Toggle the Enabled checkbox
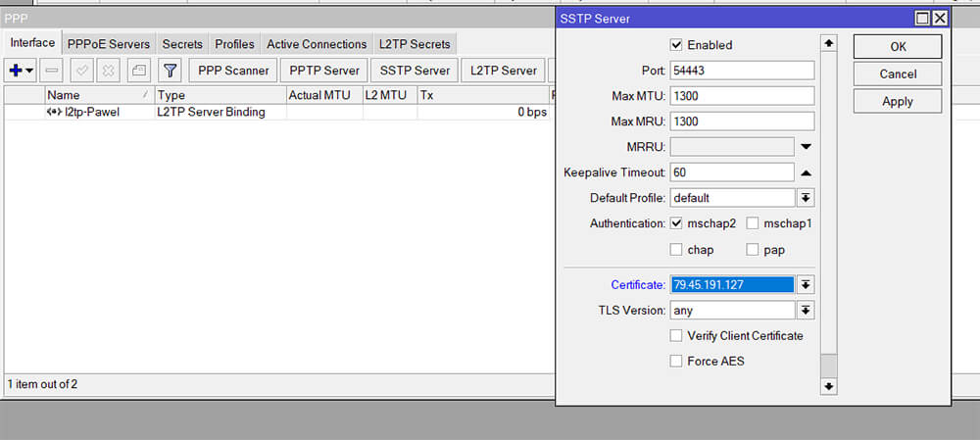This screenshot has width=980, height=440. pyautogui.click(x=675, y=45)
